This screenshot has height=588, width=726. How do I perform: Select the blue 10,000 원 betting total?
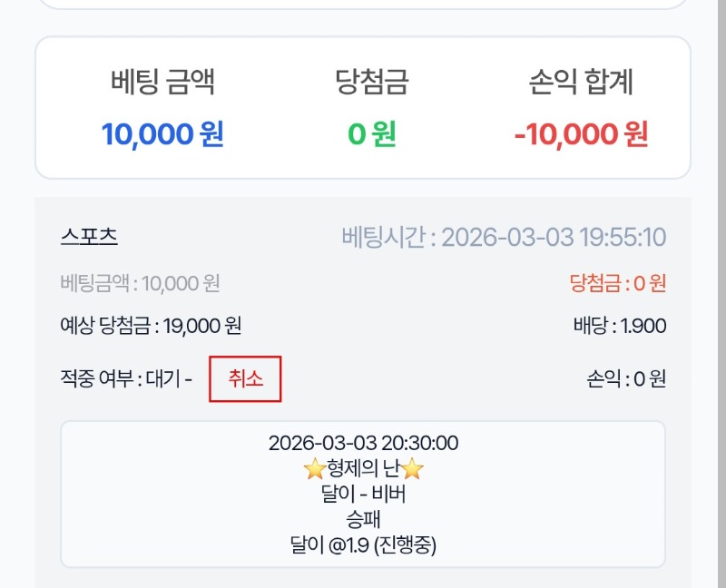pos(162,134)
